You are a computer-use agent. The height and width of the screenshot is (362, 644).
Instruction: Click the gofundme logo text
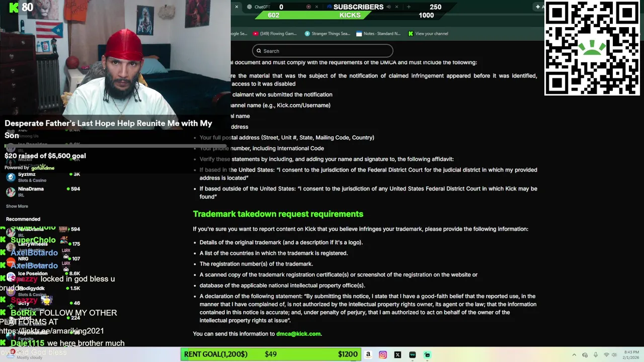coord(42,167)
